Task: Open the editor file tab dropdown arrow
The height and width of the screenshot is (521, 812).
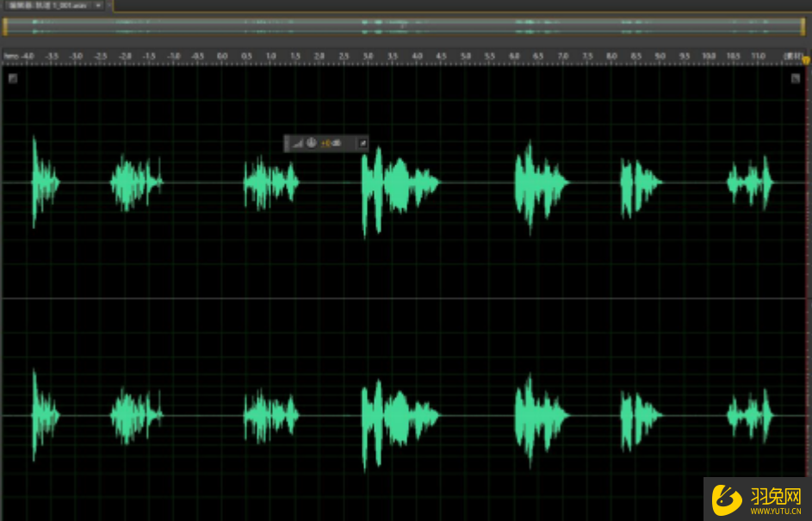Action: pyautogui.click(x=99, y=5)
